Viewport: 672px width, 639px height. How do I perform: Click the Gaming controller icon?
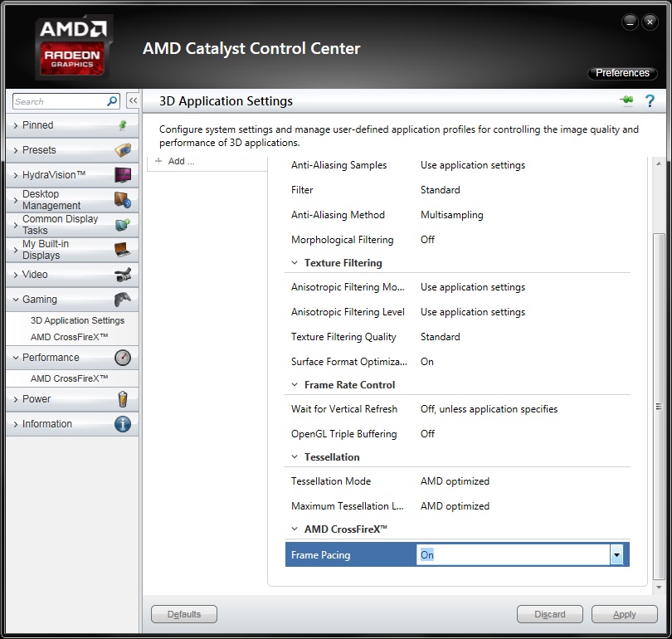pos(123,299)
